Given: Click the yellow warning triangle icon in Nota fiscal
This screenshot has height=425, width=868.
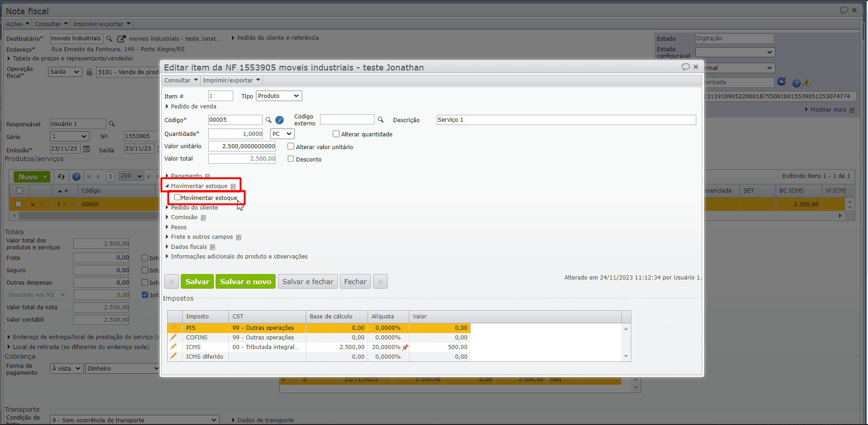Looking at the screenshot, I should click(807, 83).
